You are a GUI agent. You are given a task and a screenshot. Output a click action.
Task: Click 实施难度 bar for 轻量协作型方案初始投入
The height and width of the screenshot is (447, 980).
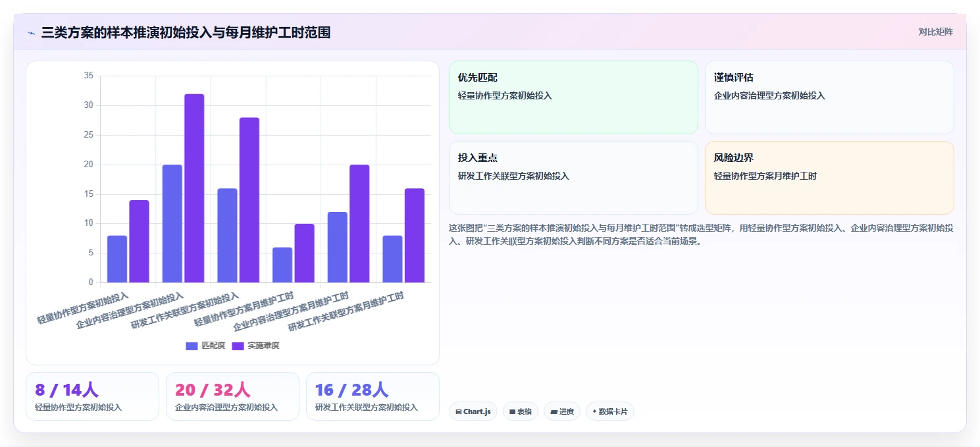[x=139, y=242]
